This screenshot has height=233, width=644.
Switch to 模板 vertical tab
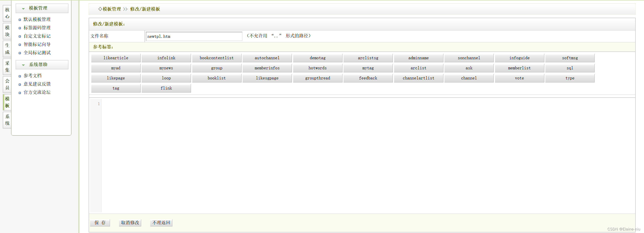tap(7, 102)
